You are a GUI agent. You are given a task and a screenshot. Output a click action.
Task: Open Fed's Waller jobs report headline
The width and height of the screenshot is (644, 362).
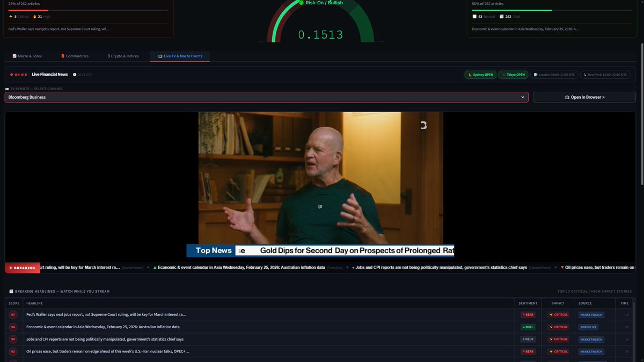pos(106,314)
